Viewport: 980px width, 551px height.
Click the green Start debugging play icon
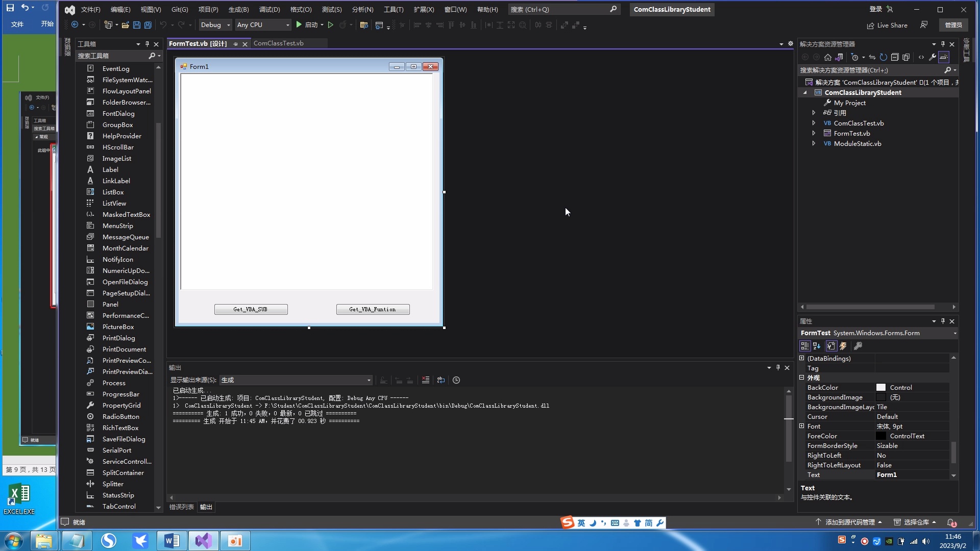(x=299, y=24)
